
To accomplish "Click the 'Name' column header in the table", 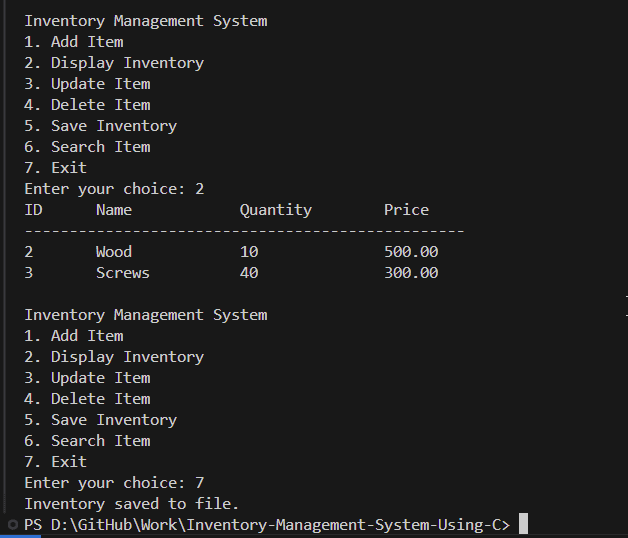I will pyautogui.click(x=113, y=210).
